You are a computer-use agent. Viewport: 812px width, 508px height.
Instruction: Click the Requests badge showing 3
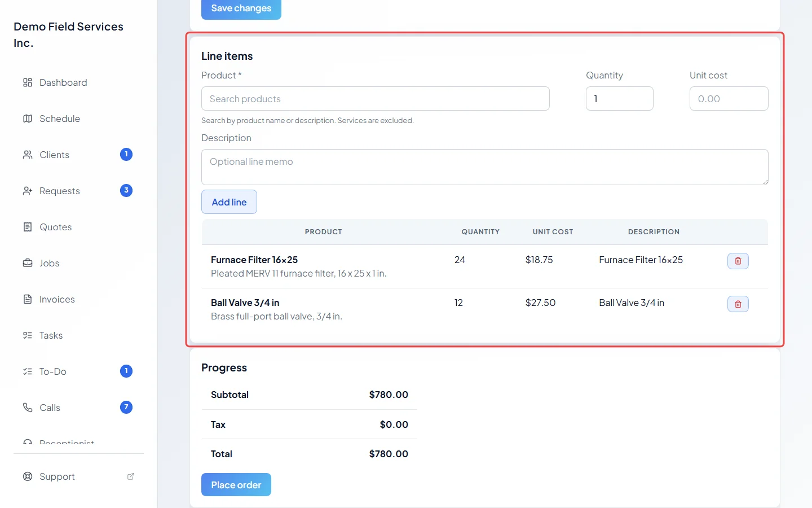click(126, 190)
